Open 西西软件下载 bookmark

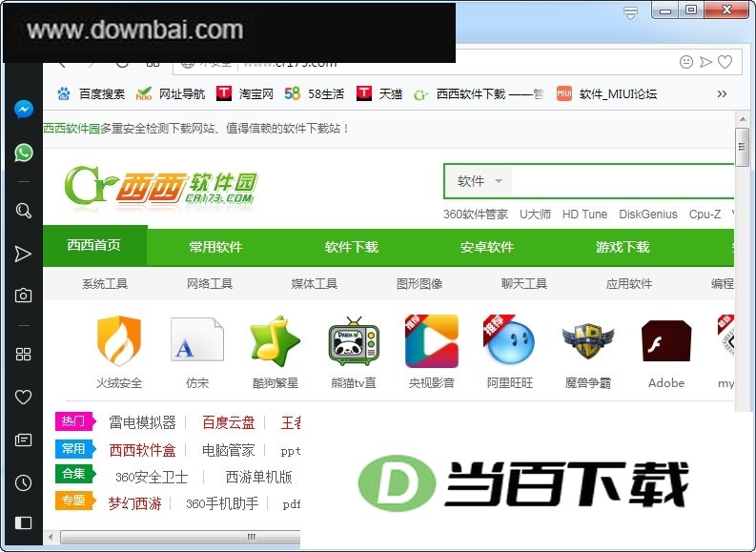pos(479,93)
